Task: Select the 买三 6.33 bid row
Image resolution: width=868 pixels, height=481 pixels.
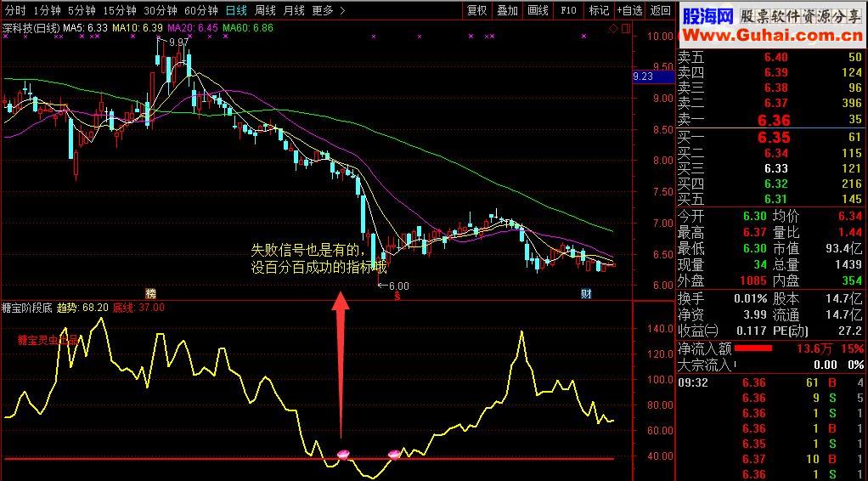Action: tap(771, 168)
